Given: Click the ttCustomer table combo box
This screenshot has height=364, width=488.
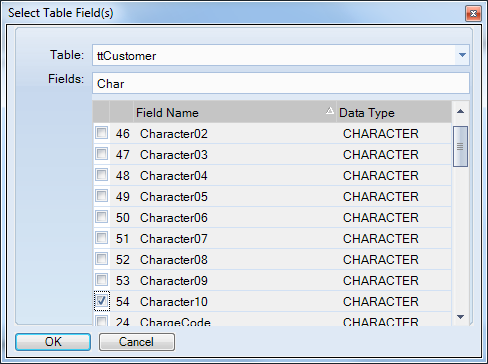Looking at the screenshot, I should point(281,55).
